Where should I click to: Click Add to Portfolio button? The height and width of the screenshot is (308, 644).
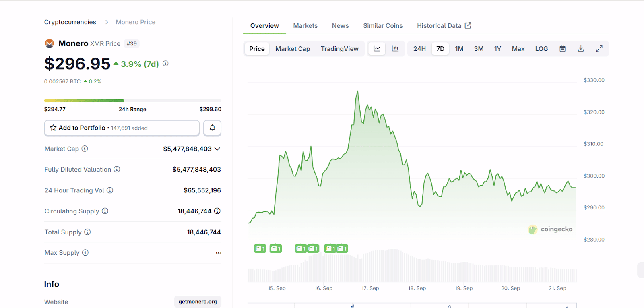122,128
